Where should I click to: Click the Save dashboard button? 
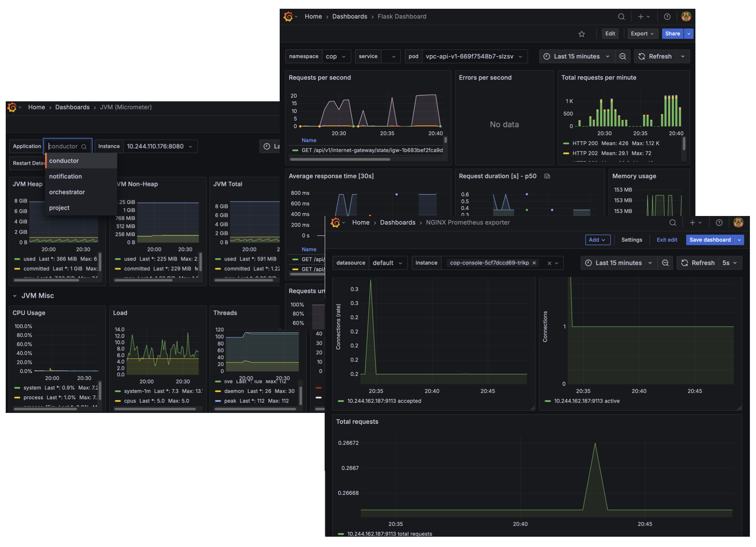point(710,240)
